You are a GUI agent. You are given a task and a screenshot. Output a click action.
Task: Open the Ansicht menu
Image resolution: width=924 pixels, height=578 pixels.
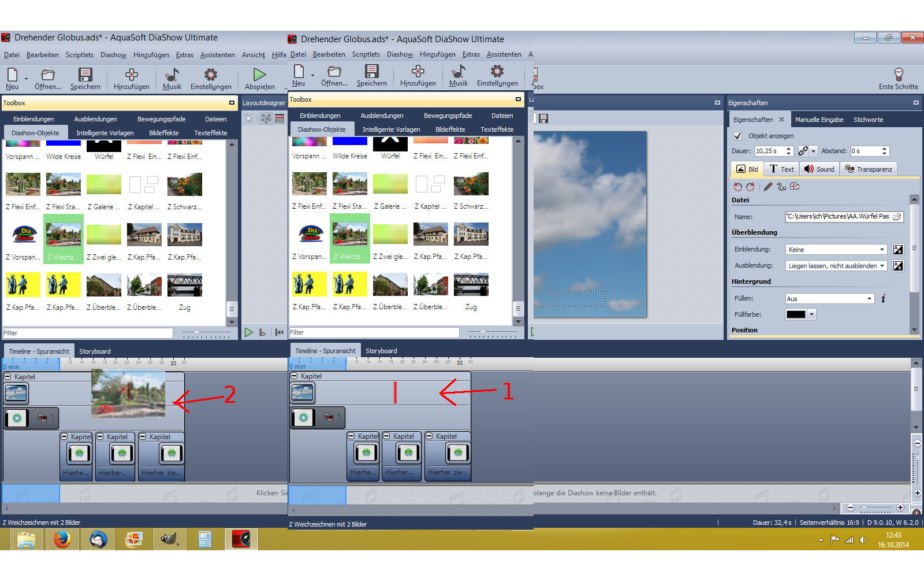pyautogui.click(x=253, y=55)
